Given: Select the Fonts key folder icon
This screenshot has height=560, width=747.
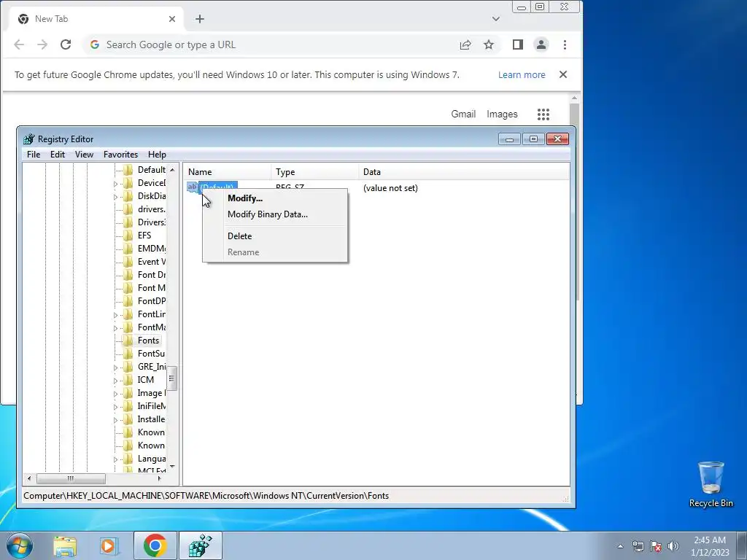Looking at the screenshot, I should (x=128, y=340).
